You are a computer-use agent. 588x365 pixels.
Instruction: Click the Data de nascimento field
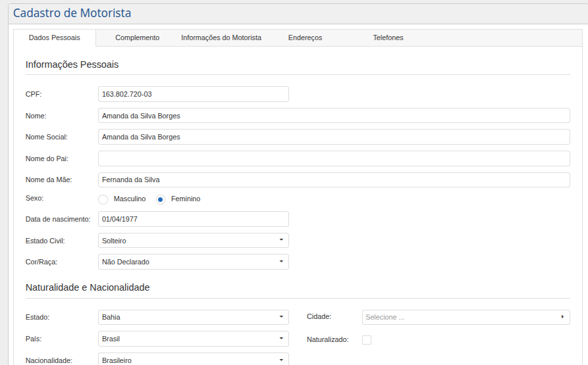[x=193, y=219]
